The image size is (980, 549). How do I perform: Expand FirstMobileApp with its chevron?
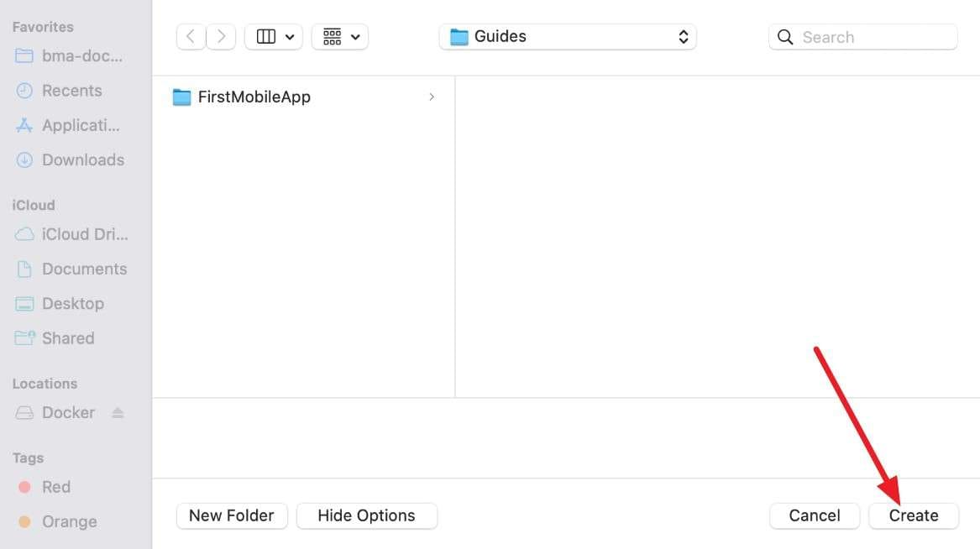pyautogui.click(x=432, y=97)
